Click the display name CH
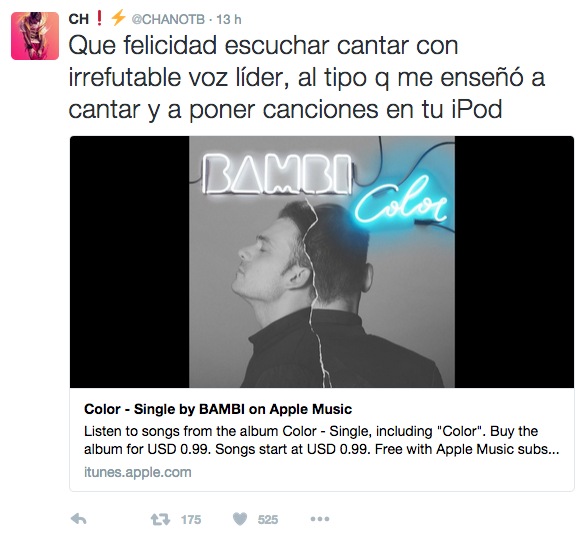This screenshot has height=536, width=586. tap(78, 19)
